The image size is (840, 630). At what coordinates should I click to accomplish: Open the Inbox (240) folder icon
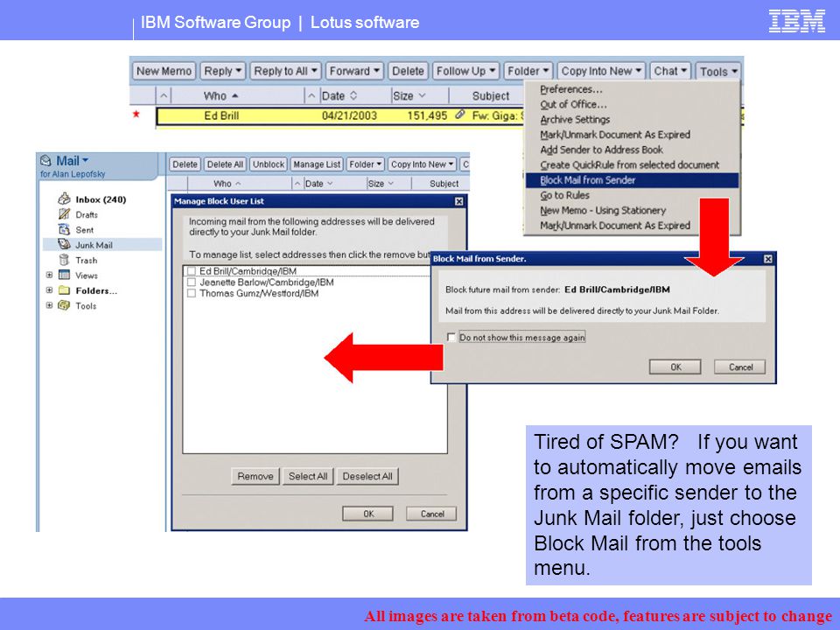point(64,199)
